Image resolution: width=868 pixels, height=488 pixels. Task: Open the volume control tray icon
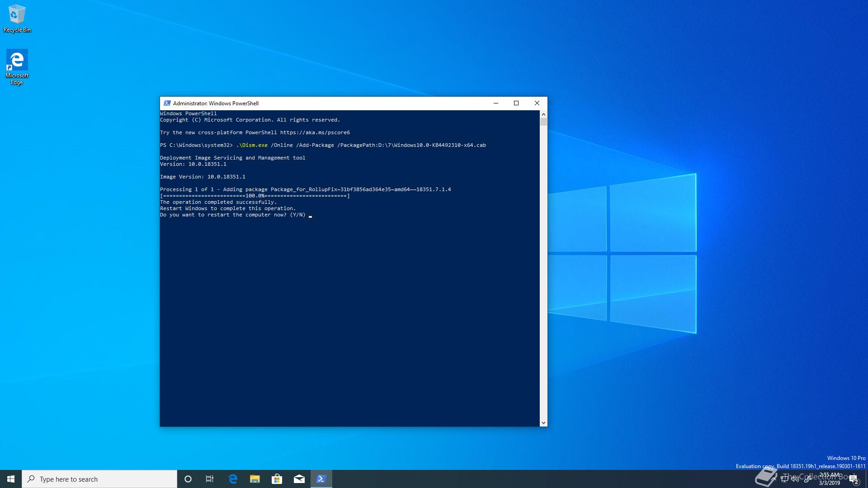tap(795, 479)
